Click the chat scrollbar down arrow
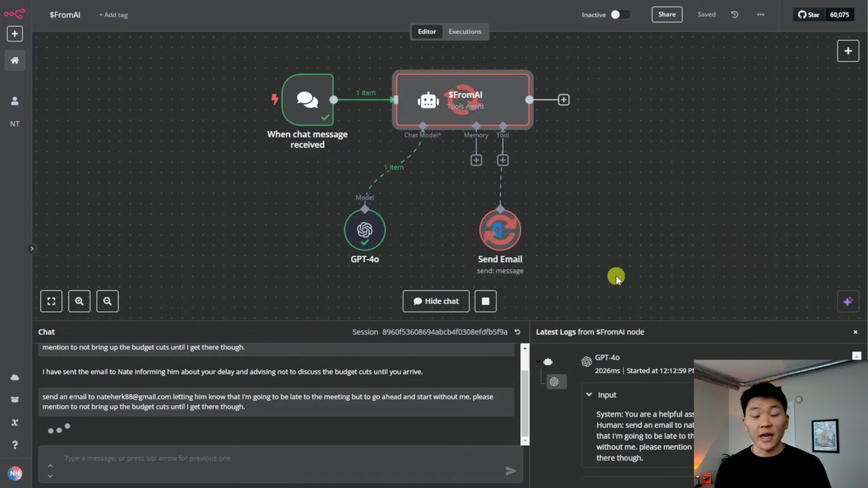Screen dimensions: 868x488 [524, 441]
